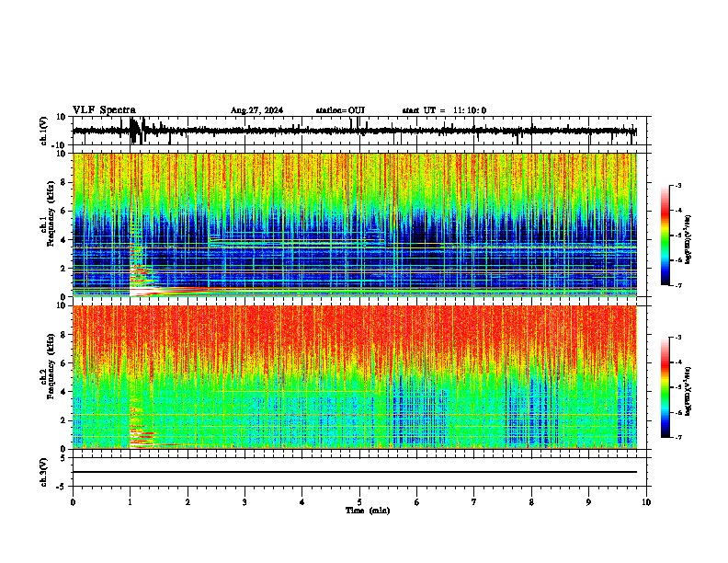728x563 pixels.
Task: Click the 'ch.3(V)' axis label
Action: (44, 472)
